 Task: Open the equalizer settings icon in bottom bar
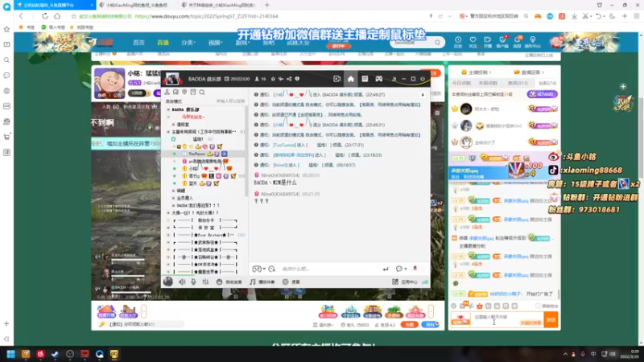pos(205,282)
